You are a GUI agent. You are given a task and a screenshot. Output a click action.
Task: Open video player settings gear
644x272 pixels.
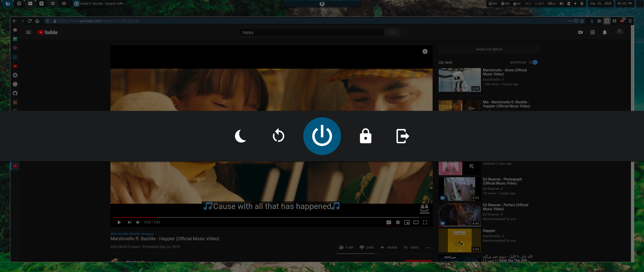coord(398,222)
